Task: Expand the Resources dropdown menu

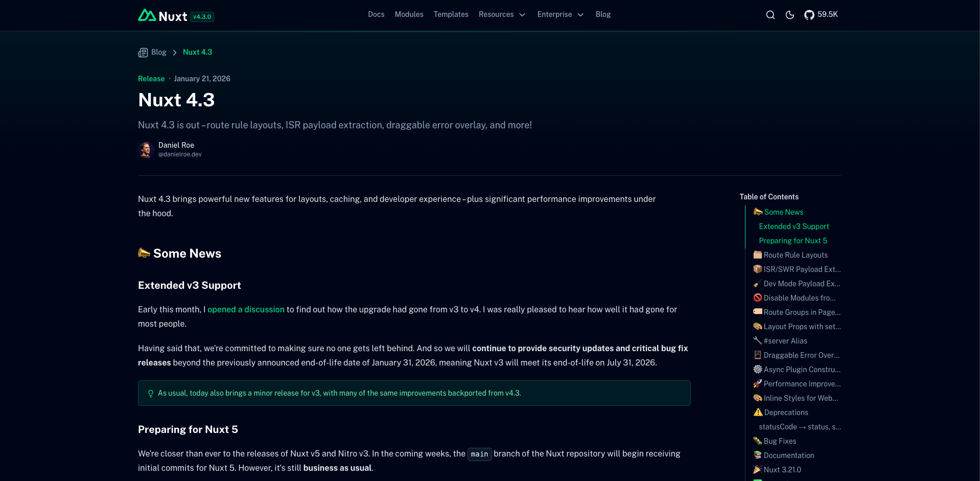Action: pyautogui.click(x=502, y=15)
